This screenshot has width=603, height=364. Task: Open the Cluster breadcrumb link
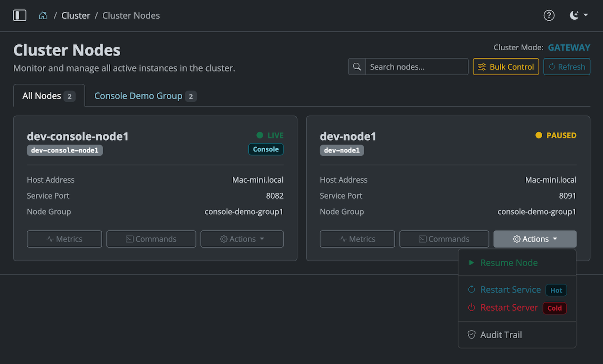(x=75, y=16)
